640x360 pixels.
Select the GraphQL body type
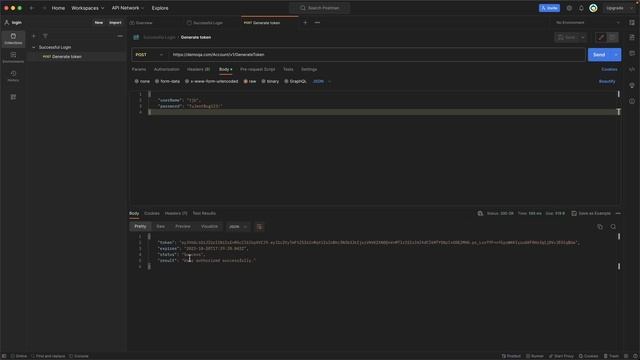(x=296, y=81)
